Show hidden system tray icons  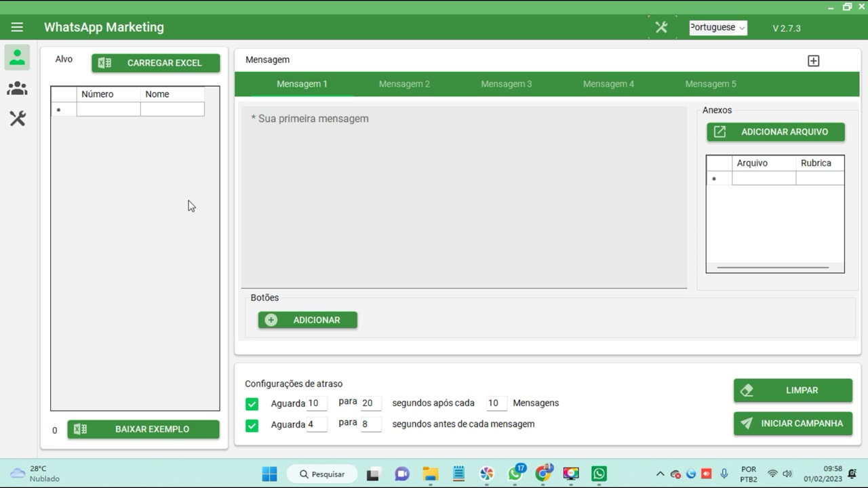(660, 474)
